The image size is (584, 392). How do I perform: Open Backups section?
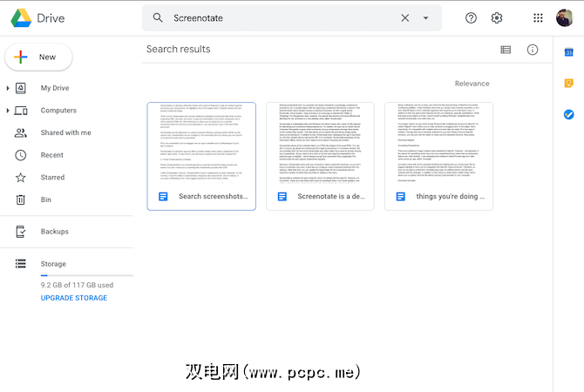[54, 232]
